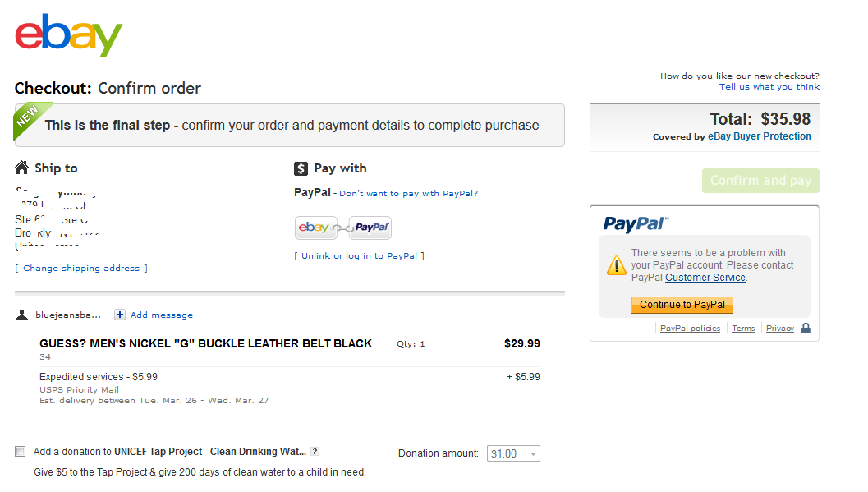Click Don't want to pay with PayPal

click(x=408, y=194)
